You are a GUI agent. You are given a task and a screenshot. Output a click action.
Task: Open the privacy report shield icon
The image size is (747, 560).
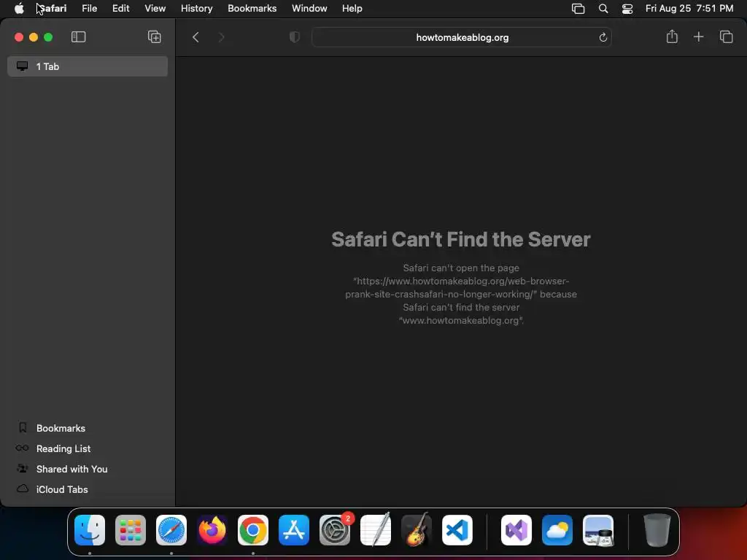pos(295,37)
